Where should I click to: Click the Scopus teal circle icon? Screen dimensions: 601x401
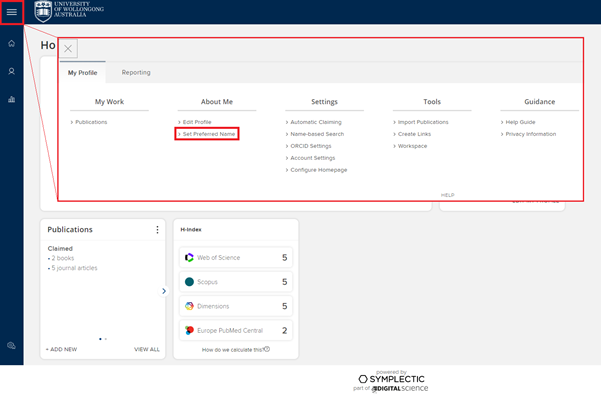[189, 282]
